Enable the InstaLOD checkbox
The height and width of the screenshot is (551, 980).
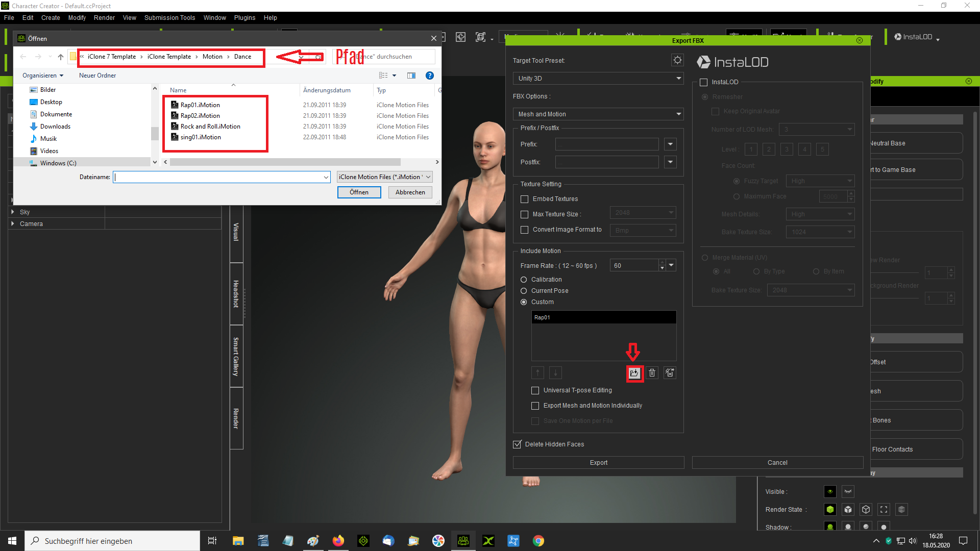click(x=704, y=82)
